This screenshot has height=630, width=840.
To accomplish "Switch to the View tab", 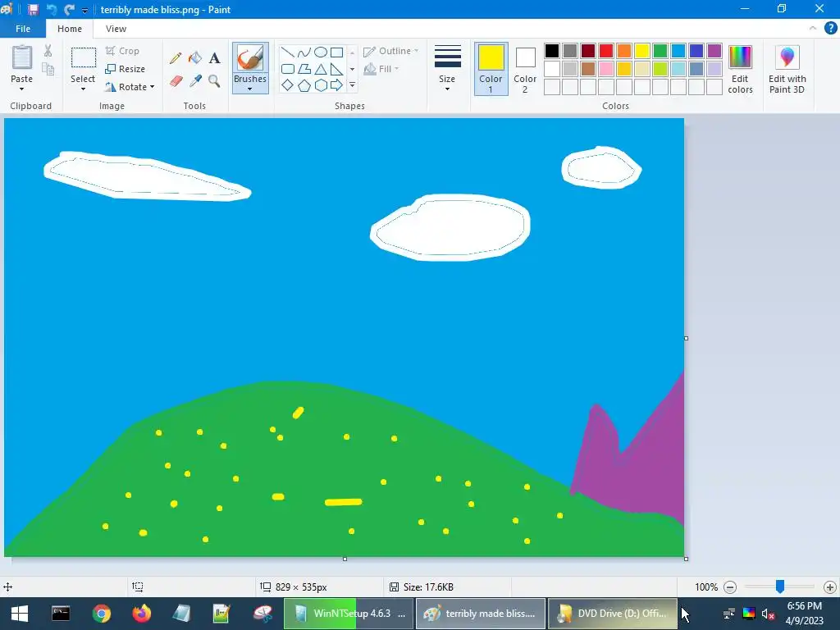I will point(116,29).
